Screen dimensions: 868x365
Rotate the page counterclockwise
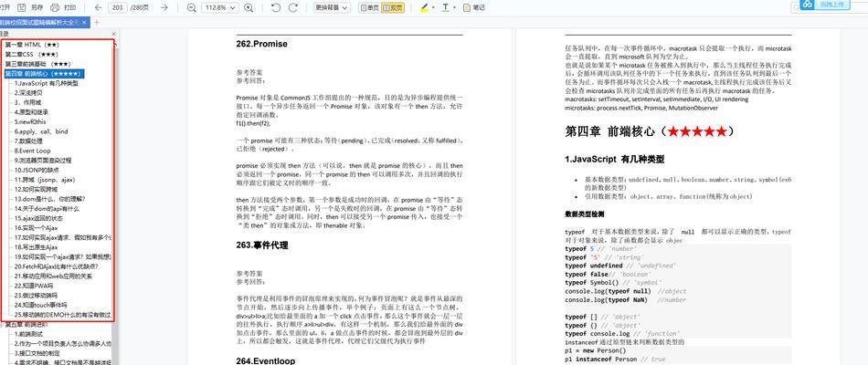pos(276,7)
